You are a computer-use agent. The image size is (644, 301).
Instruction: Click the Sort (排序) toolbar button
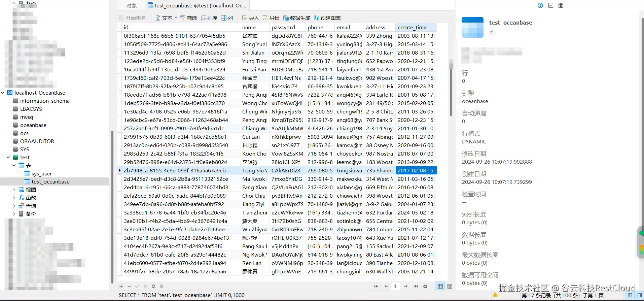point(209,18)
